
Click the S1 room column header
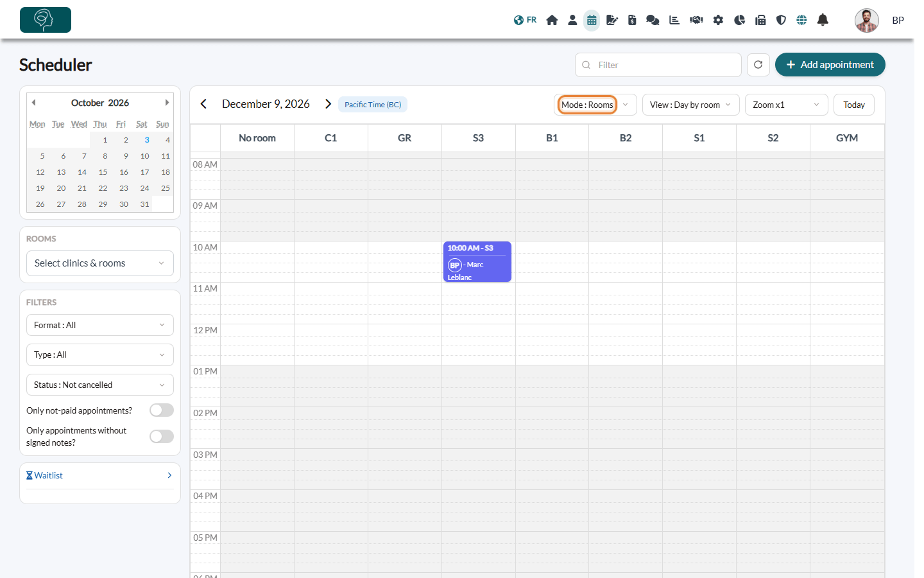(x=699, y=138)
